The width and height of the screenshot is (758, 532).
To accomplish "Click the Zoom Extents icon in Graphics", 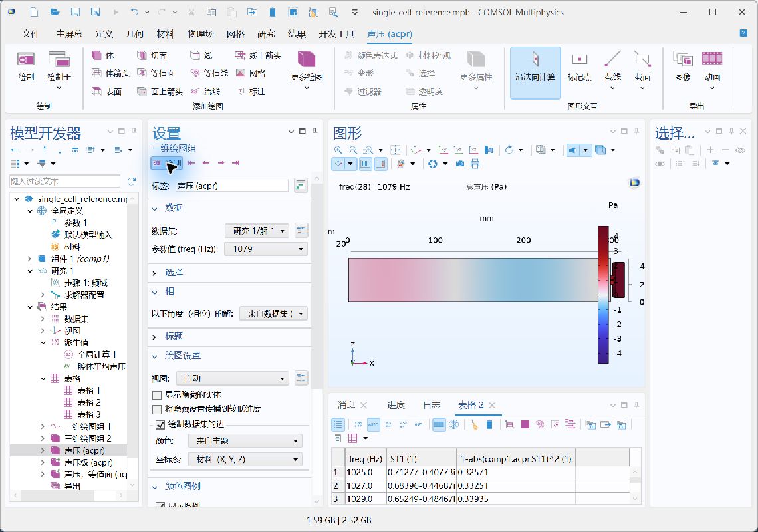I will point(396,150).
